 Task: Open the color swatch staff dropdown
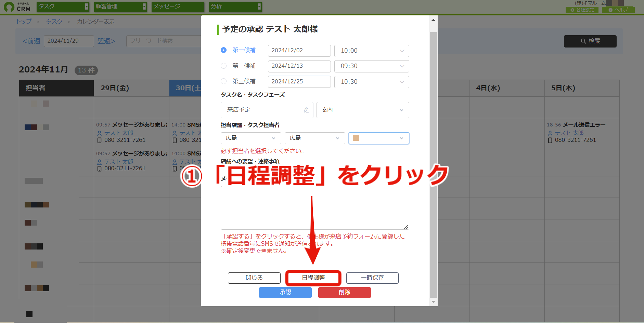tap(379, 138)
